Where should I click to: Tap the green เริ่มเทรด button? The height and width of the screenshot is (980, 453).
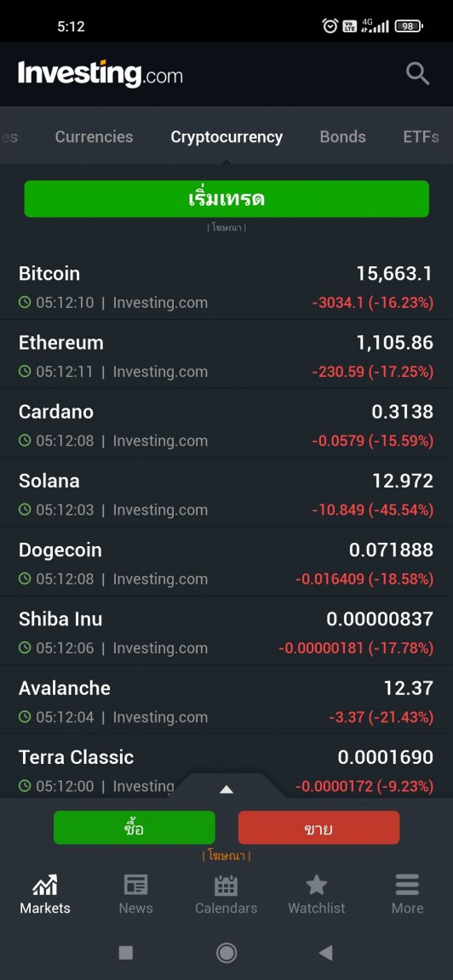click(x=226, y=199)
